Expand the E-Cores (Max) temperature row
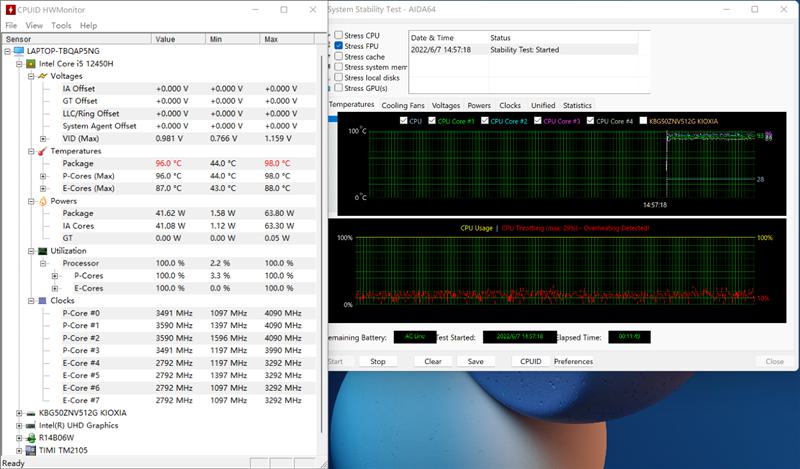The height and width of the screenshot is (469, 800). (x=43, y=188)
